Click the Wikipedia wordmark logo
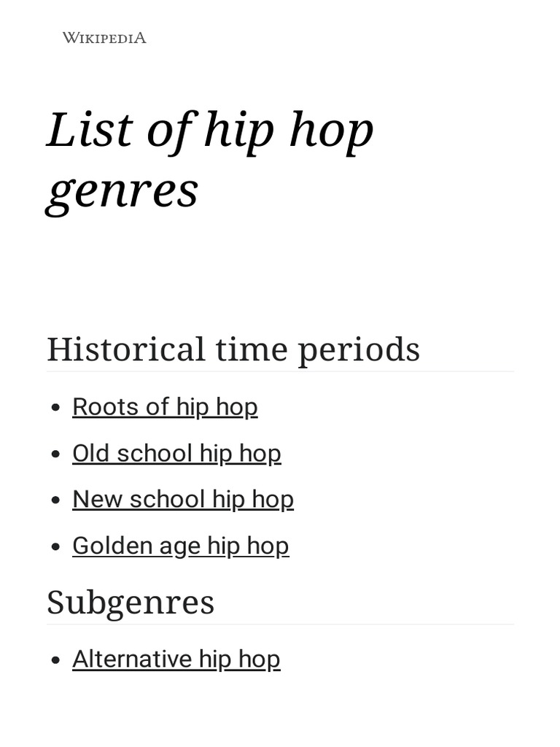This screenshot has height=747, width=560. click(104, 38)
